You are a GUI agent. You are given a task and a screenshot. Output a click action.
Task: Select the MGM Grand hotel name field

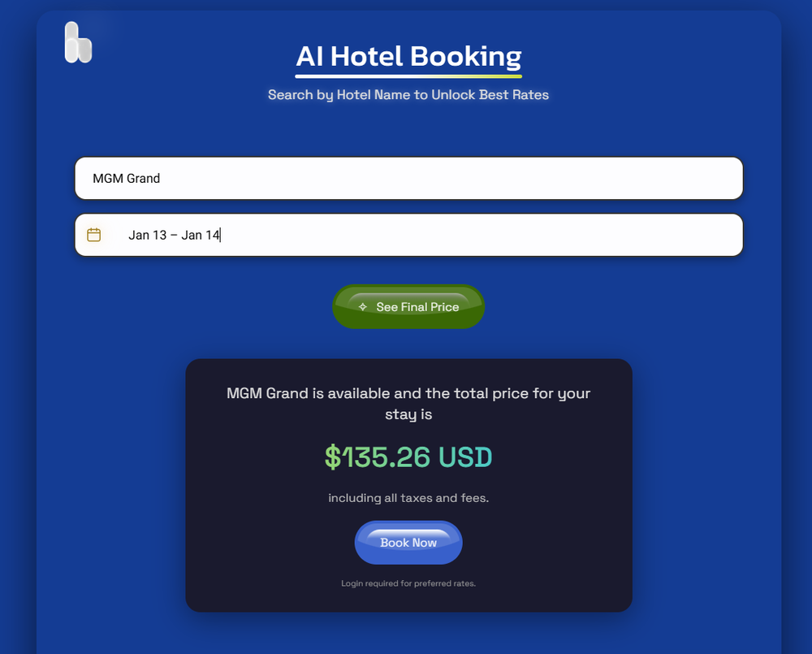(408, 178)
